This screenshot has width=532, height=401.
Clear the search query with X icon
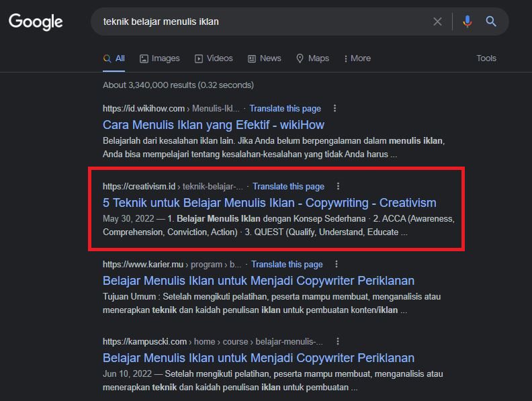click(x=437, y=21)
